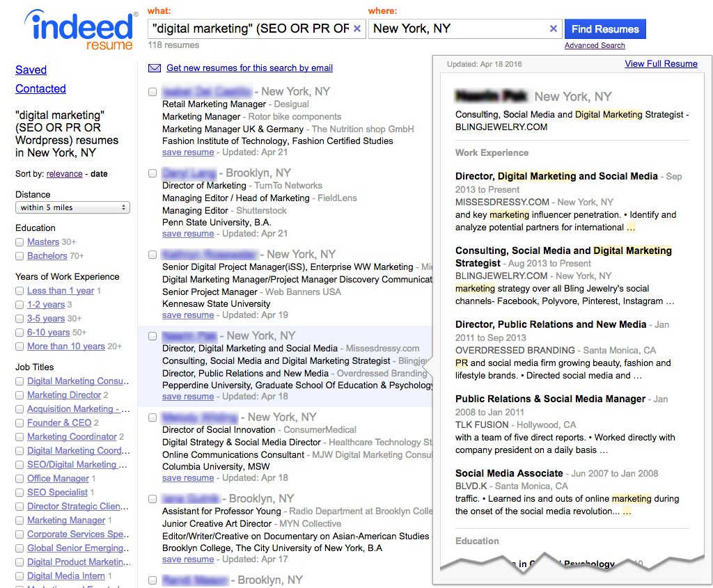Filter by Digital Marketing Consu.. job title link

click(x=78, y=381)
